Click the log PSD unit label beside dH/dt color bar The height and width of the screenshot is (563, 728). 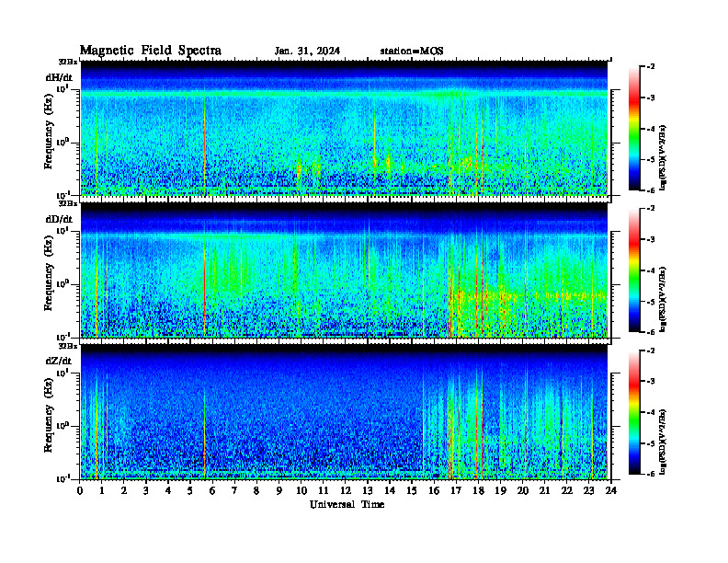tap(663, 156)
